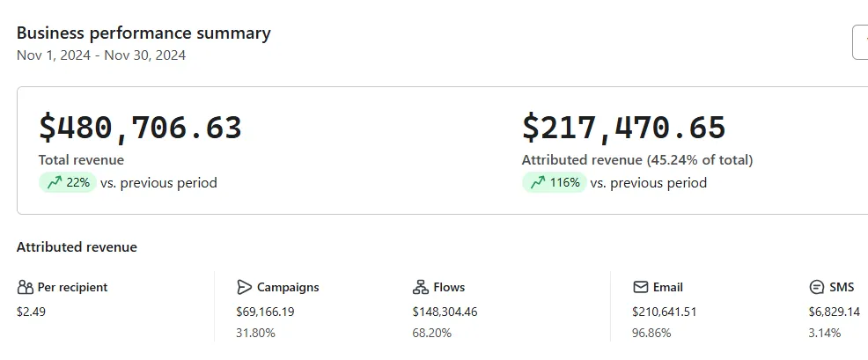Click the Per recipient $2.49 value
This screenshot has width=868, height=360.
[31, 312]
